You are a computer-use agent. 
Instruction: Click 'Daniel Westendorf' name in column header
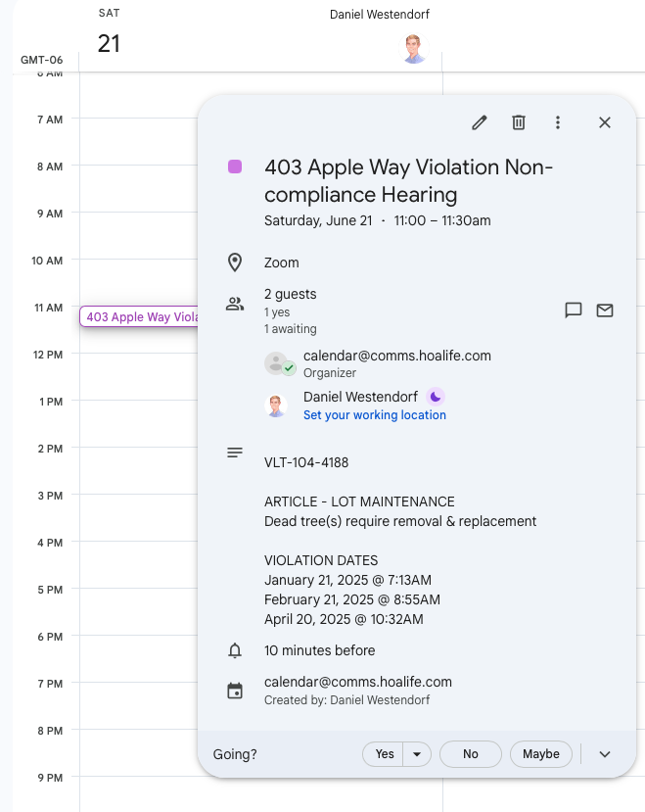coord(380,15)
